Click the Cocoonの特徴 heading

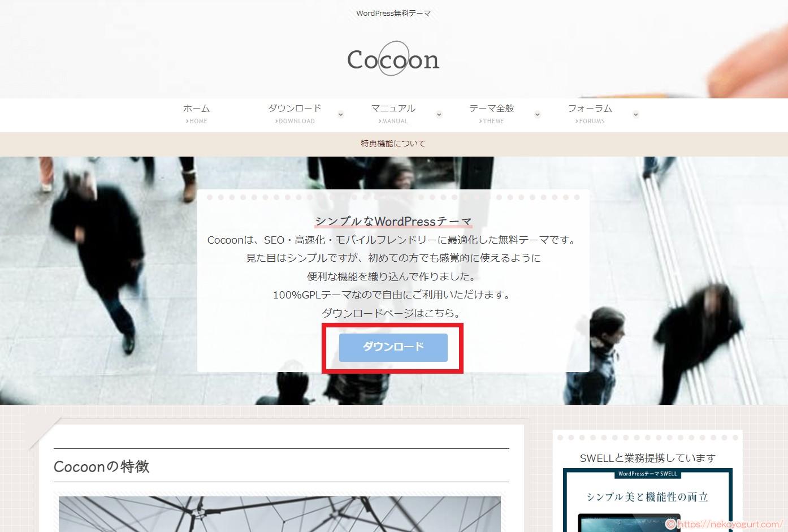101,466
